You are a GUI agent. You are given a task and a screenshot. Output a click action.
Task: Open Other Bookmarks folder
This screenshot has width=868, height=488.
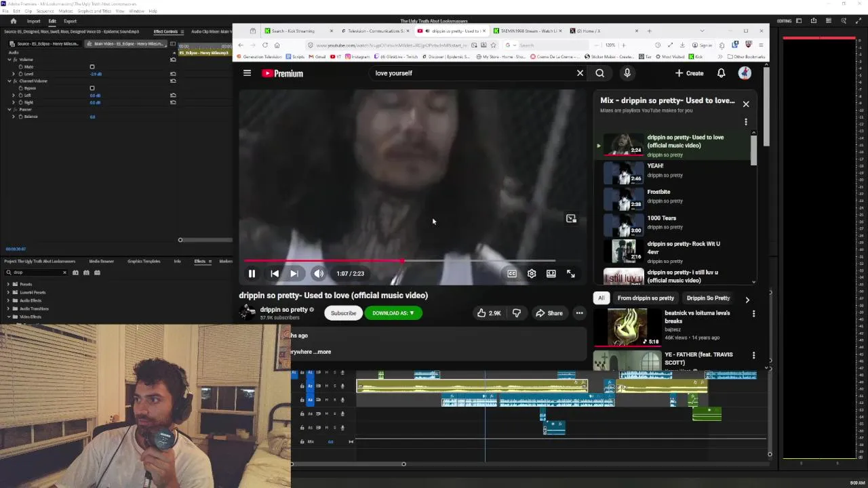(746, 57)
